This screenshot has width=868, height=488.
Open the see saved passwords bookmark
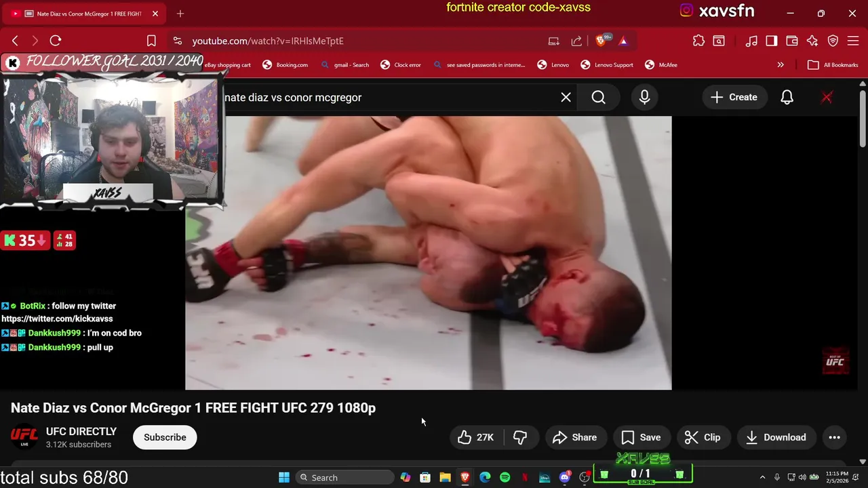[x=479, y=65]
